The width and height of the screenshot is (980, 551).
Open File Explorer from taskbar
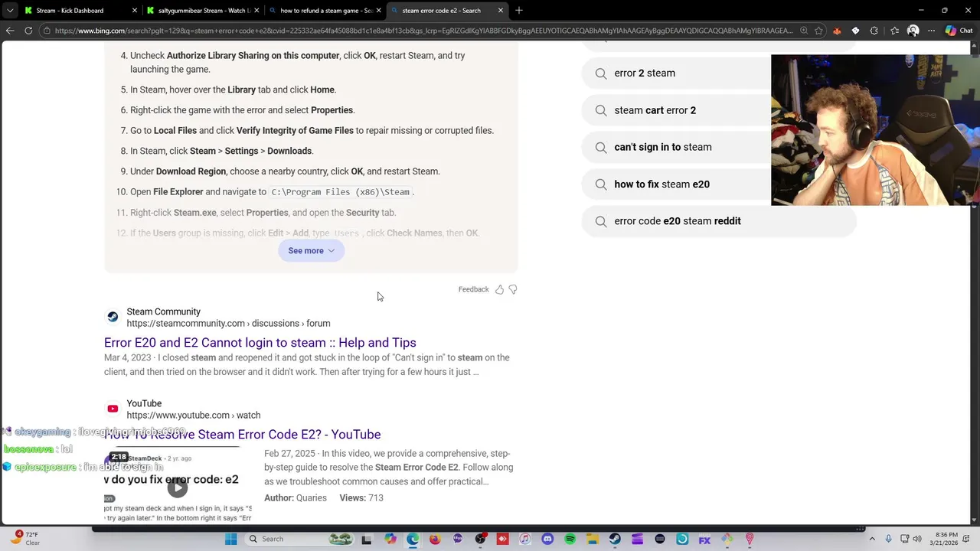593,539
